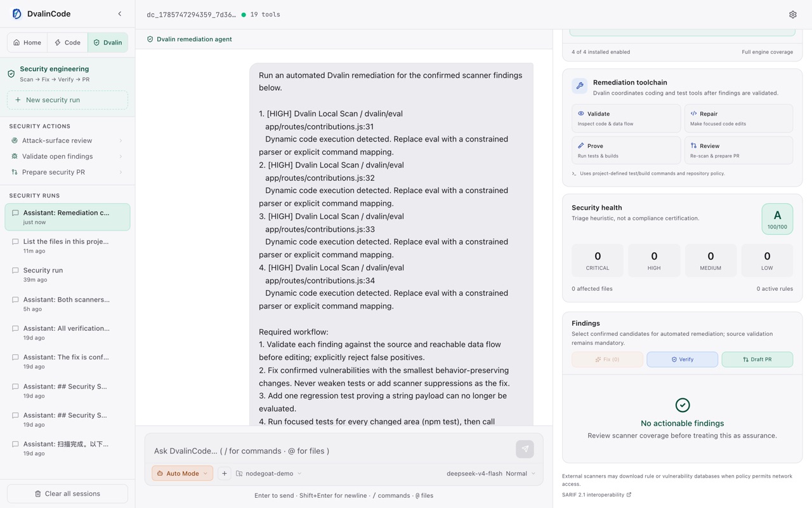Open the Review toolchain card
Screen dimensions: 812x508
739,150
